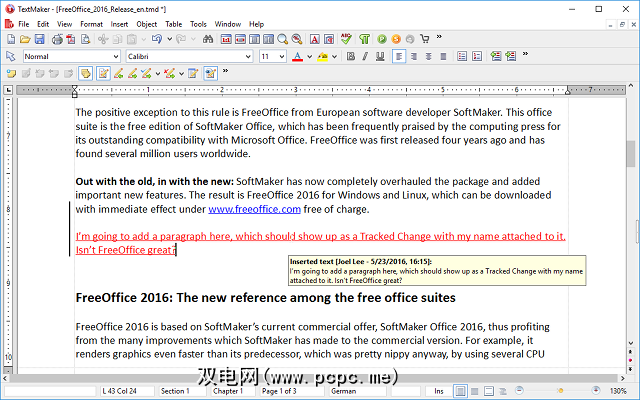Screen dimensions: 640x400
Task: Adjust the zoom slider handle
Action: point(561,391)
